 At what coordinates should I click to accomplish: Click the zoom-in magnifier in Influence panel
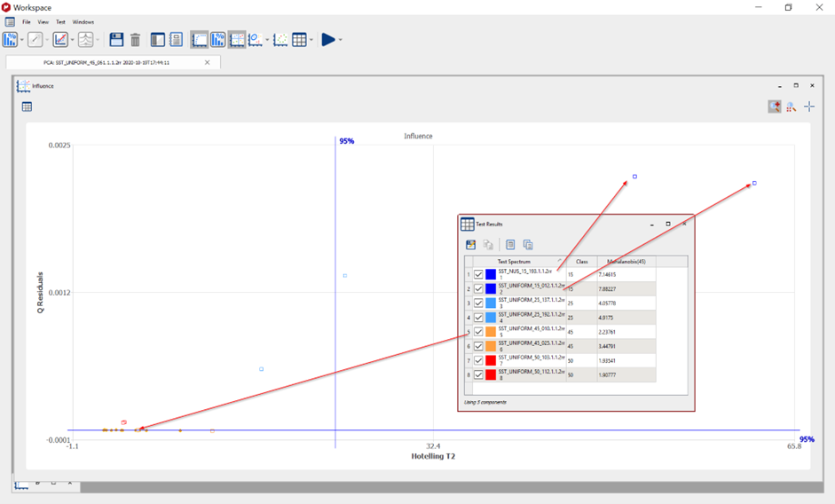coord(776,106)
